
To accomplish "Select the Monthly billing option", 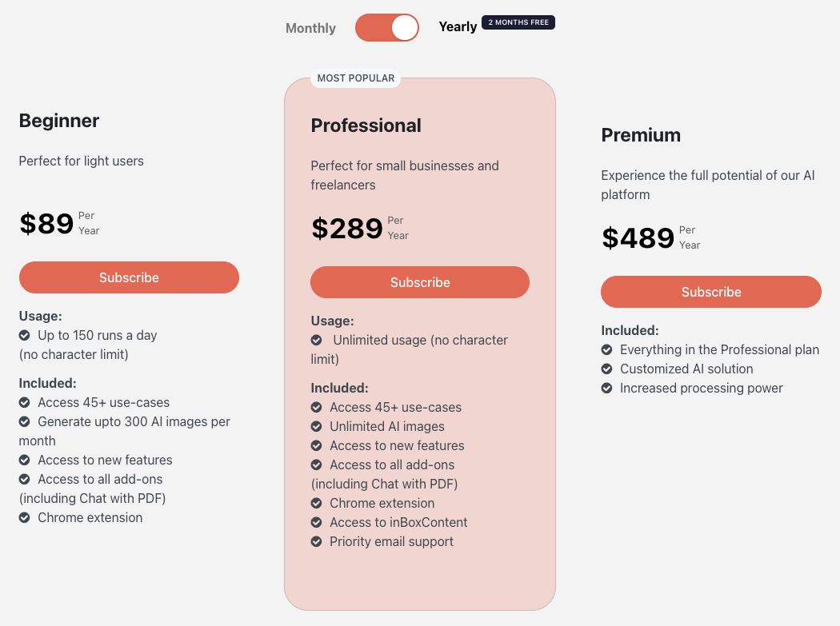I will [310, 28].
